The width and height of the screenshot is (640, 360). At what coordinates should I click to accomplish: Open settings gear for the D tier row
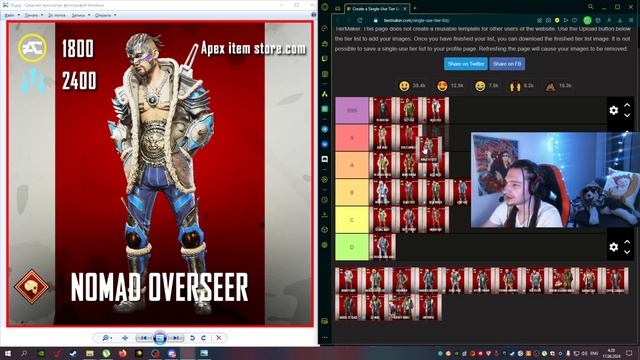[x=613, y=247]
